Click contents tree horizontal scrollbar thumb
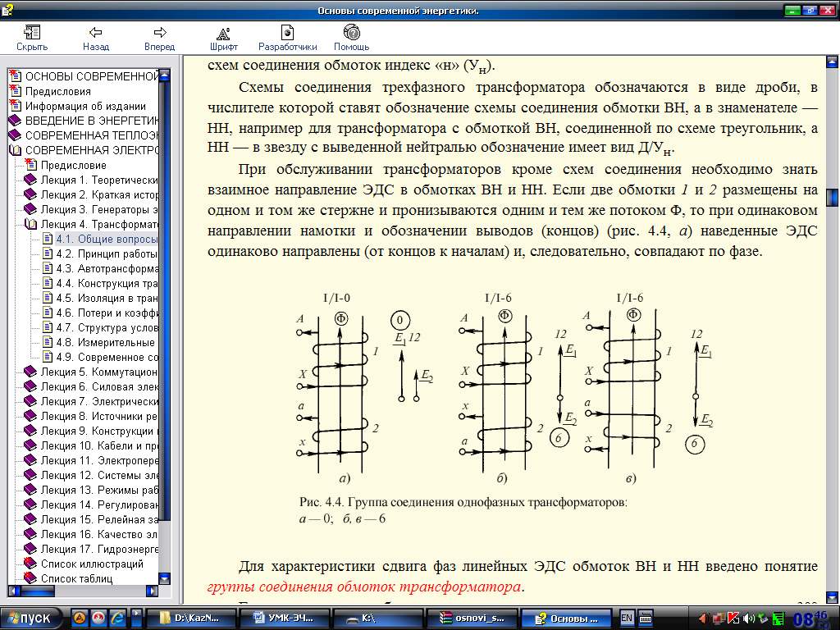Screen dimensions: 840x630 (x=38, y=591)
